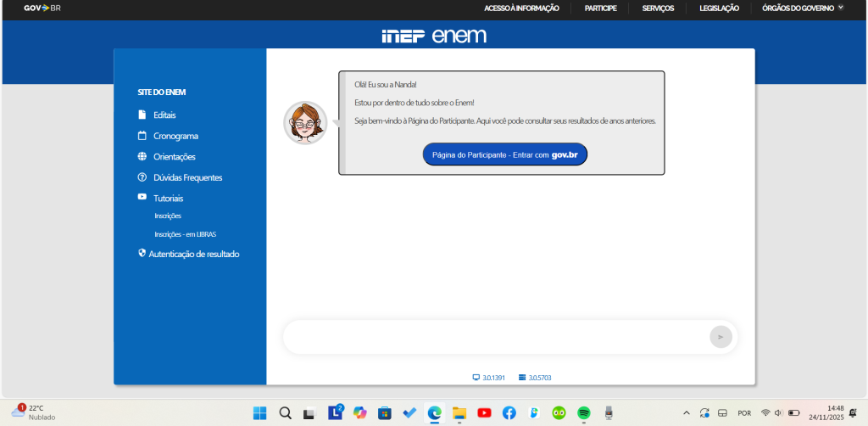Click Nanda's avatar image
This screenshot has width=868, height=426.
[305, 123]
